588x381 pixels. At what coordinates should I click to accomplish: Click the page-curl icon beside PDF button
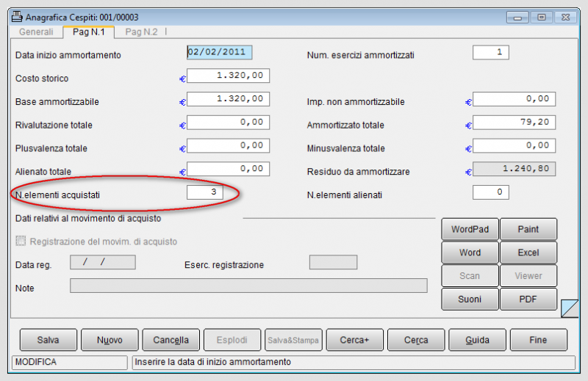[570, 308]
